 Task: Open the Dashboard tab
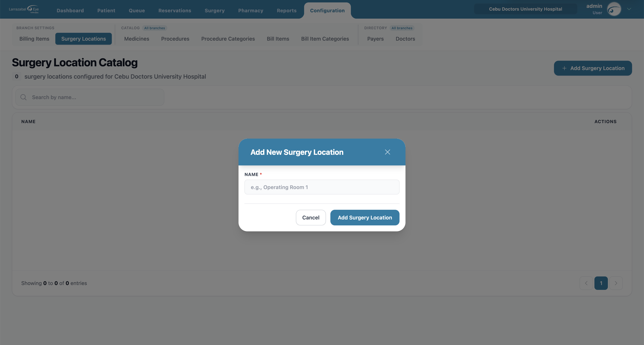(x=70, y=10)
